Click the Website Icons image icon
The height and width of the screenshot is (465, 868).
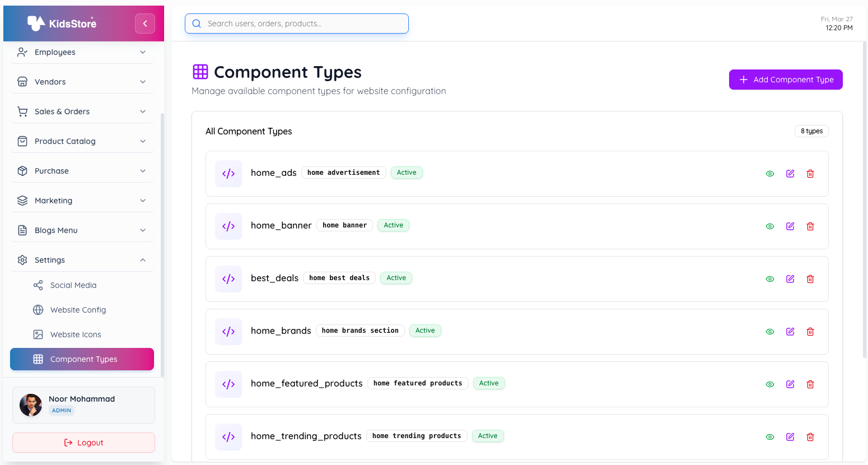(39, 334)
